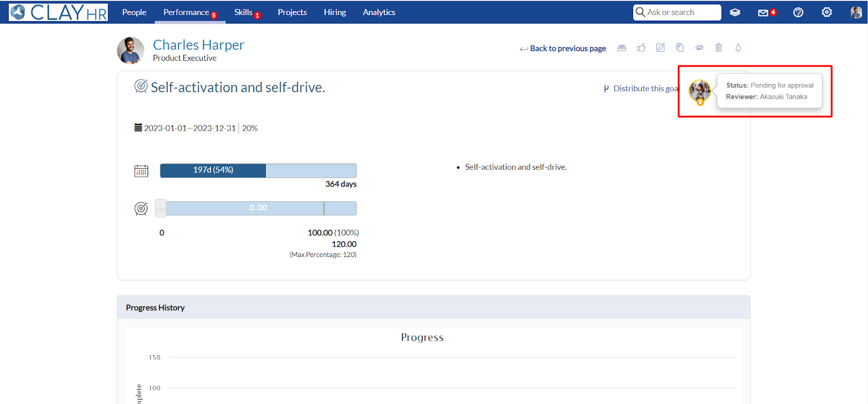
Task: Click the Reviewer: Akasuki Tanaka text
Action: pos(767,97)
